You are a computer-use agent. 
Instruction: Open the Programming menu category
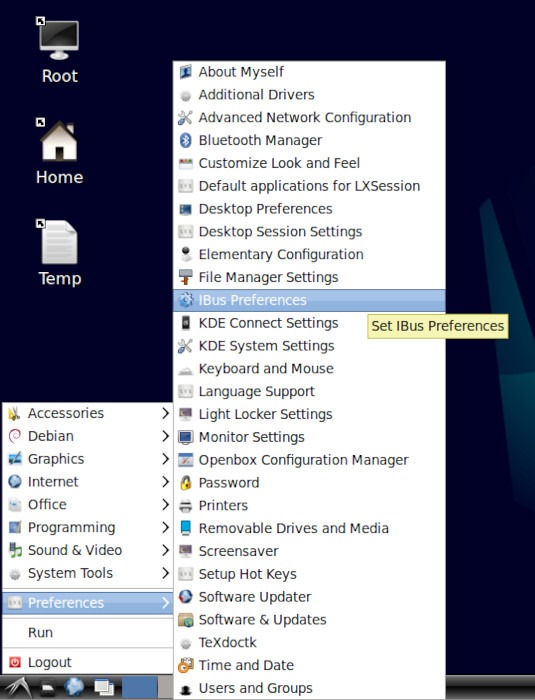click(88, 527)
